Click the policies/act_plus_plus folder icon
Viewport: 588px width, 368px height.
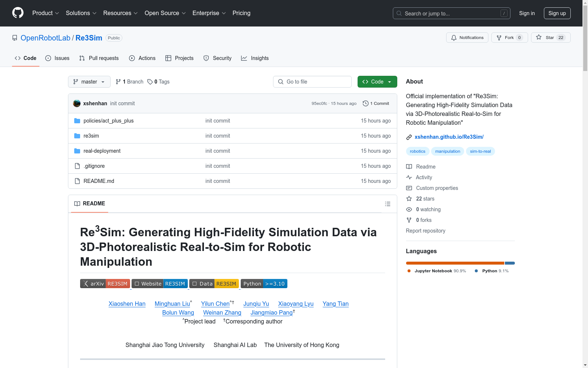click(77, 121)
